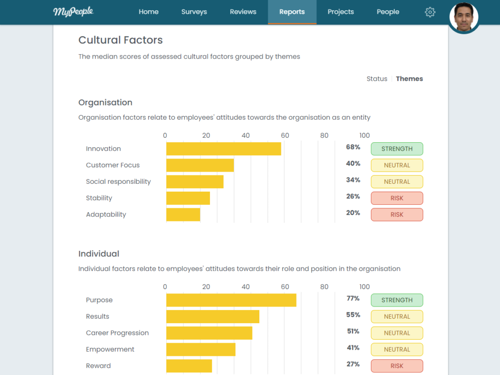
Task: Select the Reports tab
Action: [292, 12]
